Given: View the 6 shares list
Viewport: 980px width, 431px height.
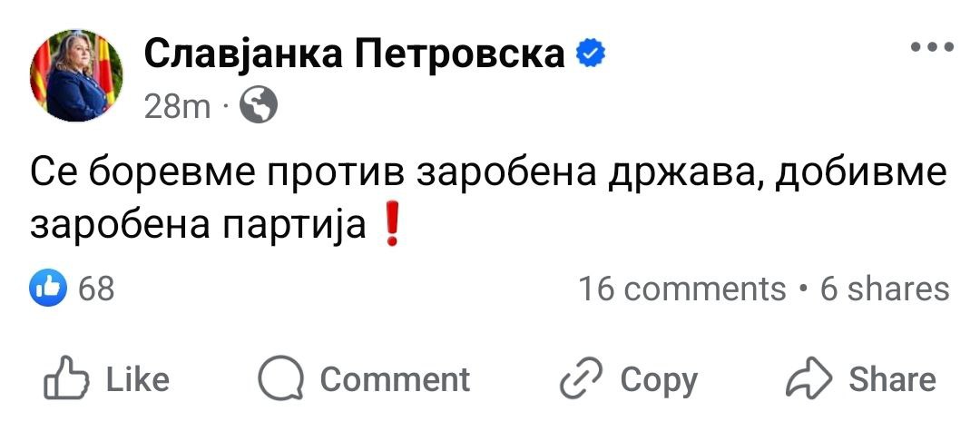Looking at the screenshot, I should point(885,289).
